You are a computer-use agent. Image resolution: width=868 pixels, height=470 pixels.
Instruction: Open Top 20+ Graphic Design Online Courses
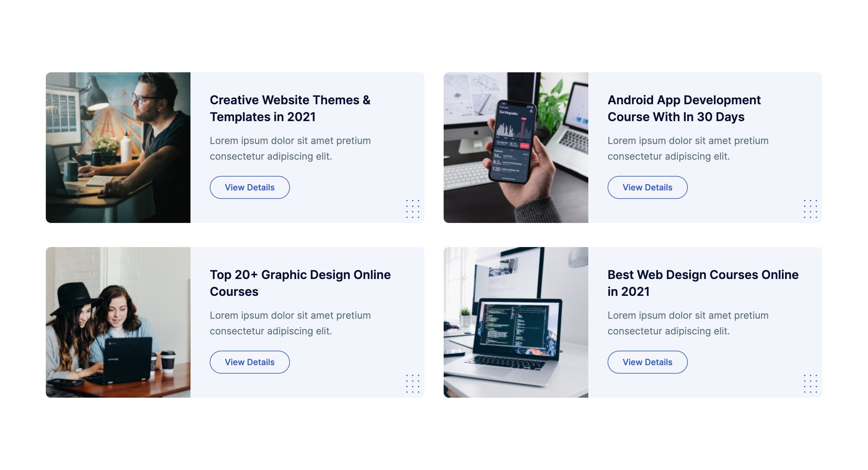click(250, 362)
